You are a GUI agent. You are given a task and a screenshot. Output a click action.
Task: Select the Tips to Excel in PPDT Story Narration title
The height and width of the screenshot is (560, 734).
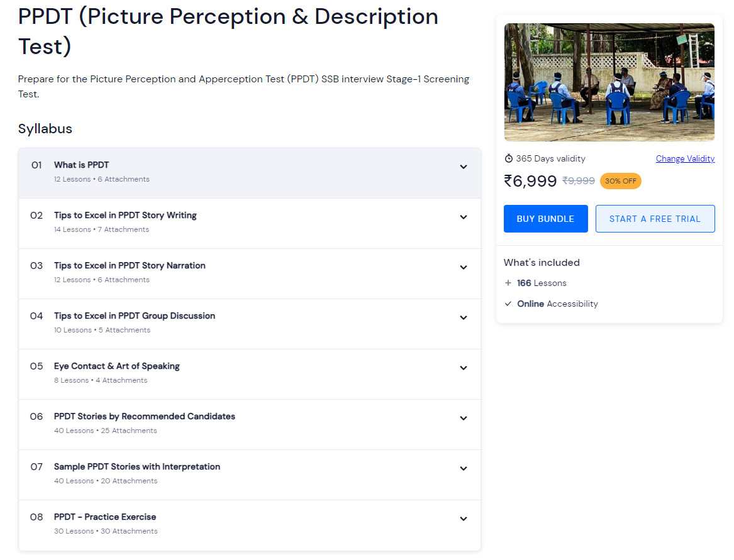click(x=130, y=266)
